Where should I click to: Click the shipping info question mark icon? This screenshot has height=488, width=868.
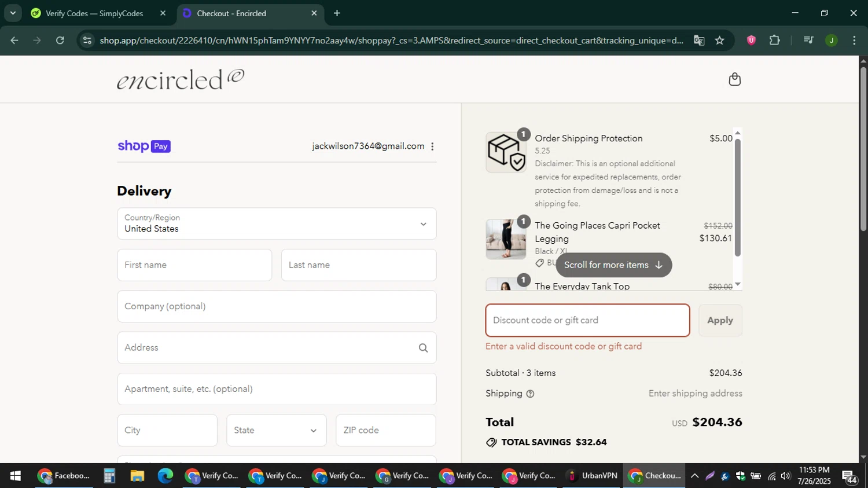pos(530,394)
